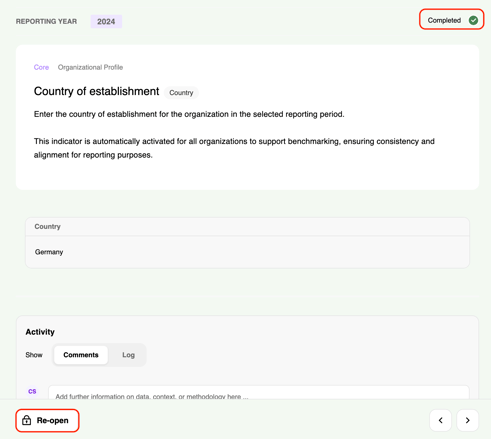Focus the add further information comment box
The height and width of the screenshot is (439, 491).
(x=259, y=393)
